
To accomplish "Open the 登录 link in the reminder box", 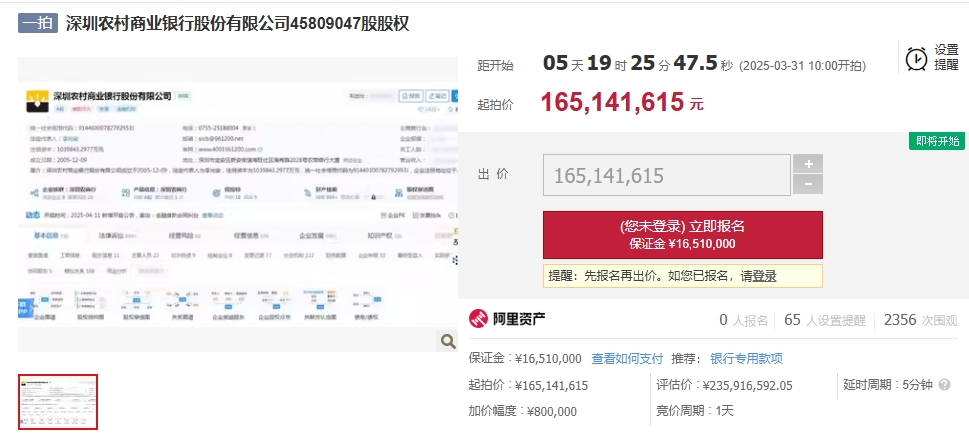I will click(x=764, y=276).
